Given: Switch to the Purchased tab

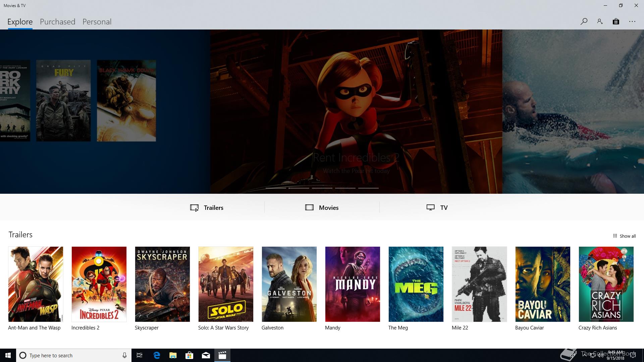Looking at the screenshot, I should click(57, 22).
